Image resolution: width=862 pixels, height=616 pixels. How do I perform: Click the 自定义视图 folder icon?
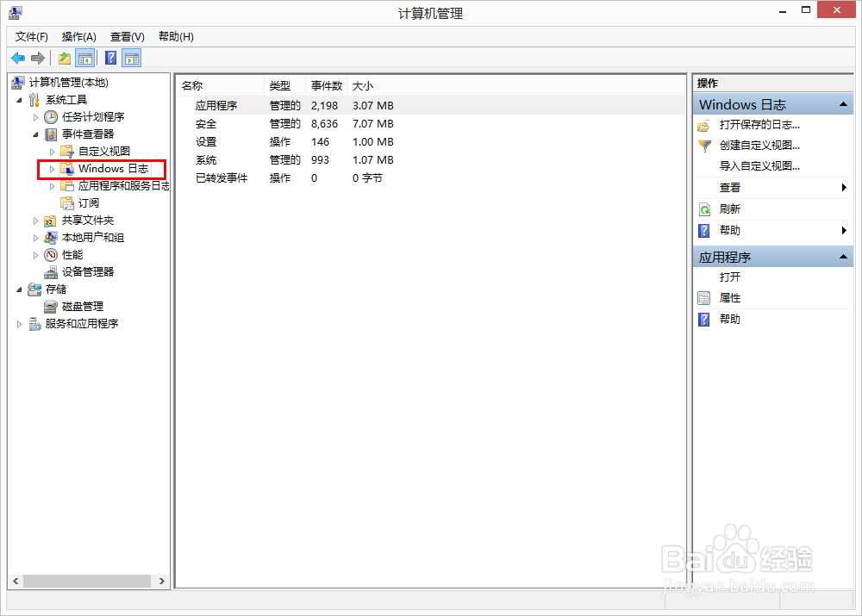pyautogui.click(x=67, y=151)
